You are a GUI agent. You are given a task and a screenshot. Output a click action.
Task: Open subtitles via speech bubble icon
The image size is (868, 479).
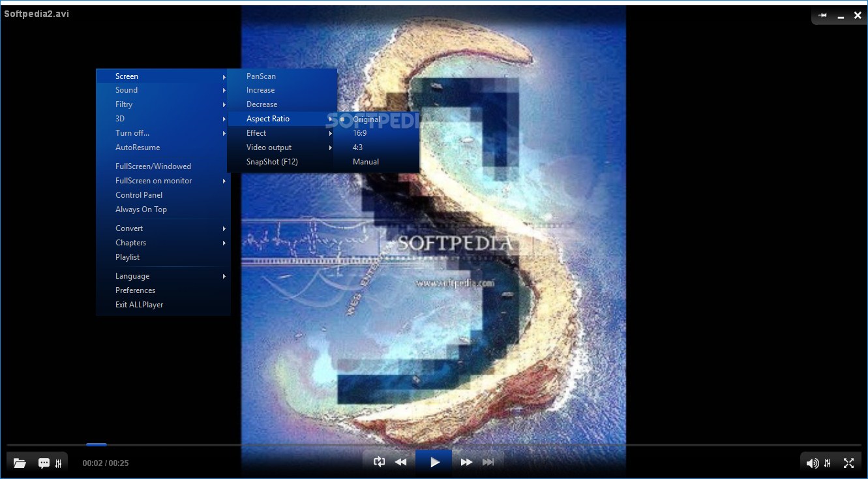[44, 463]
